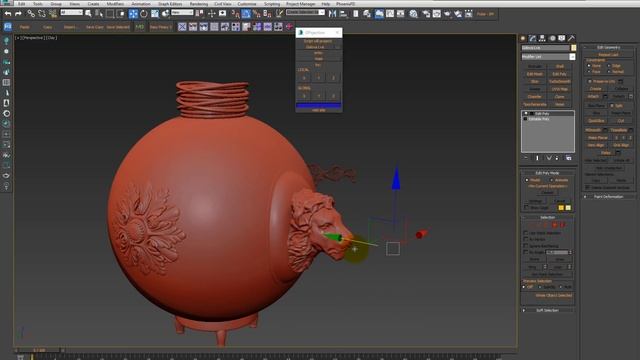Image resolution: width=640 pixels, height=360 pixels.
Task: Open the reference coordinate system dropdown
Action: pyautogui.click(x=182, y=13)
